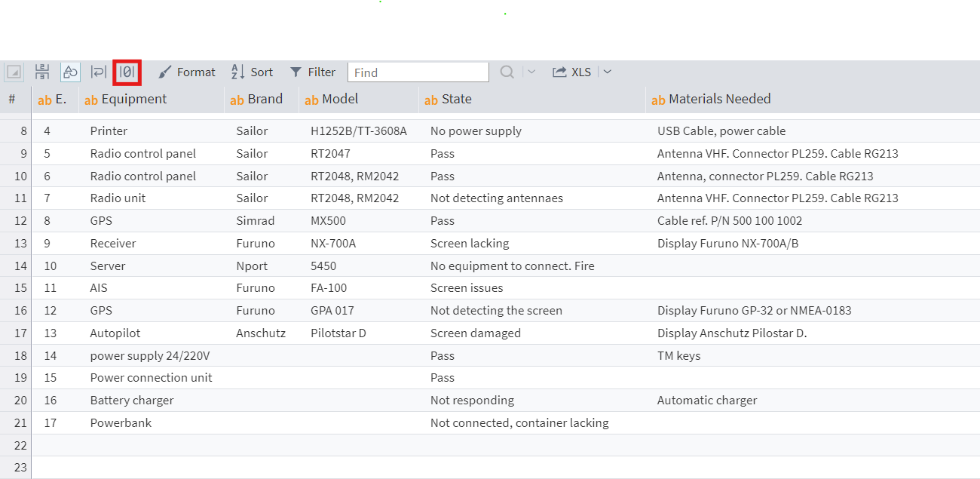Select the row number 21 header
The height and width of the screenshot is (479, 980).
point(16,423)
